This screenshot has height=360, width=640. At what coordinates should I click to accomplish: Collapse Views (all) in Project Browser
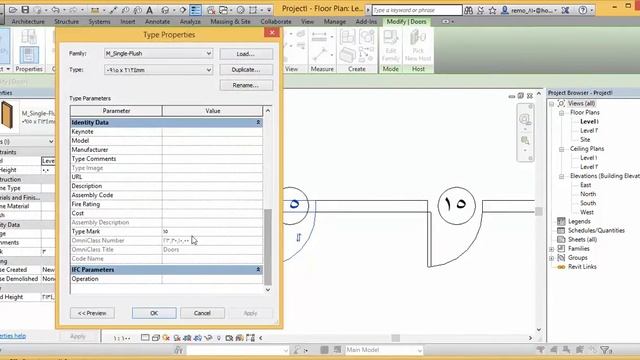pos(551,104)
